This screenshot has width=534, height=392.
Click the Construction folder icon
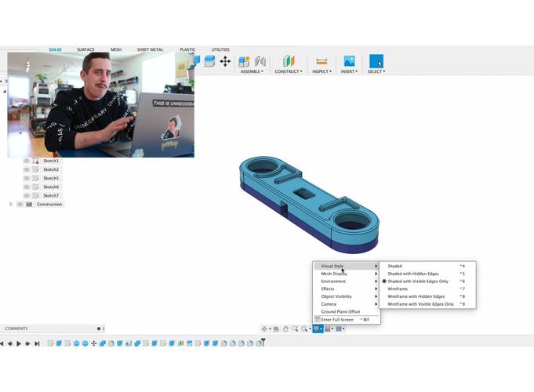pos(29,205)
